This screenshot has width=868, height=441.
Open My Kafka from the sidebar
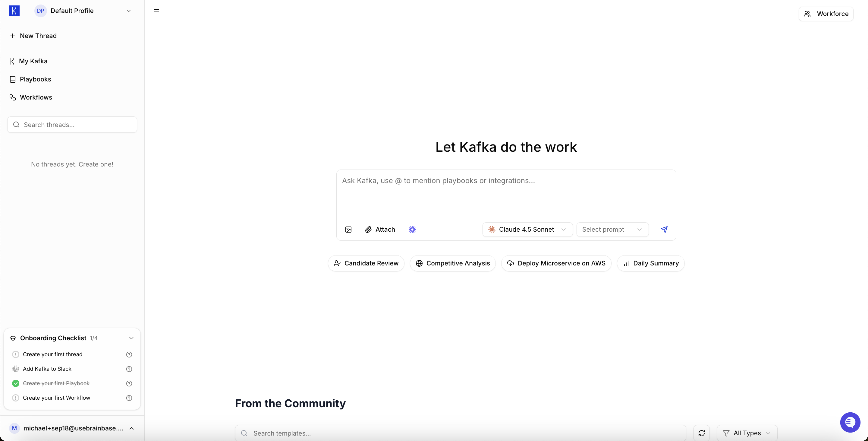(x=34, y=61)
